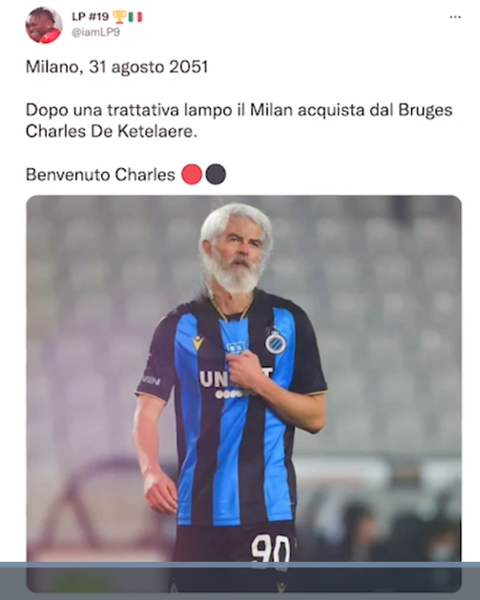Image resolution: width=480 pixels, height=600 pixels.
Task: Select the "Benvenuto Charles" text
Action: [100, 175]
